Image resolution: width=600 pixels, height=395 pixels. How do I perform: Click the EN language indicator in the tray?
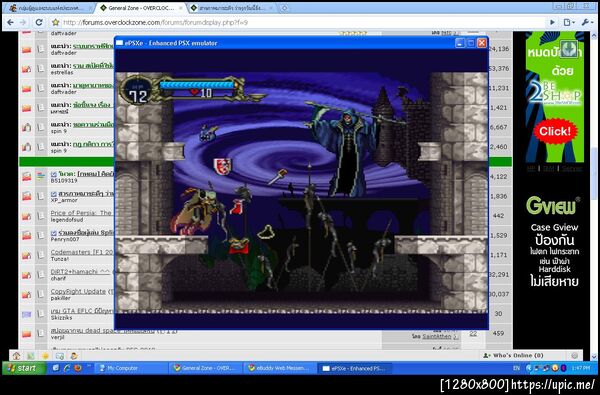tap(516, 368)
